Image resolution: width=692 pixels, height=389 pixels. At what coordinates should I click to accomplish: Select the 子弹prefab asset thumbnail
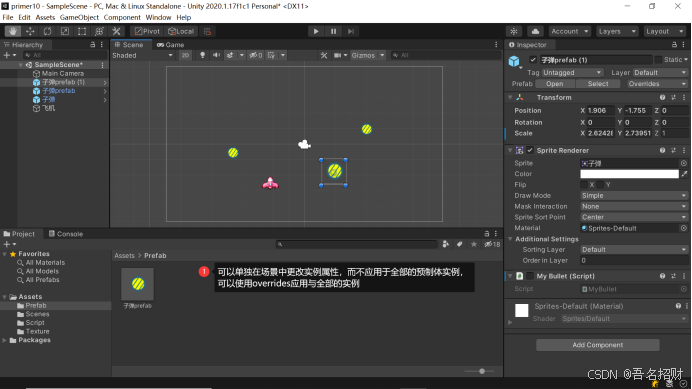click(x=138, y=284)
